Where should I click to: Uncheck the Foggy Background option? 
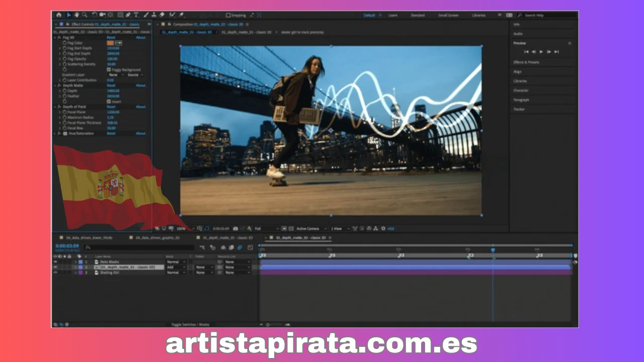coord(108,70)
